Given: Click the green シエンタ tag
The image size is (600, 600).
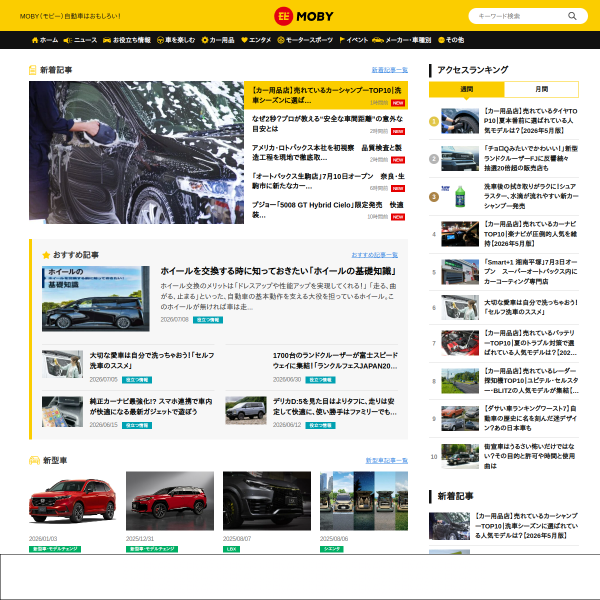Looking at the screenshot, I should tap(332, 549).
